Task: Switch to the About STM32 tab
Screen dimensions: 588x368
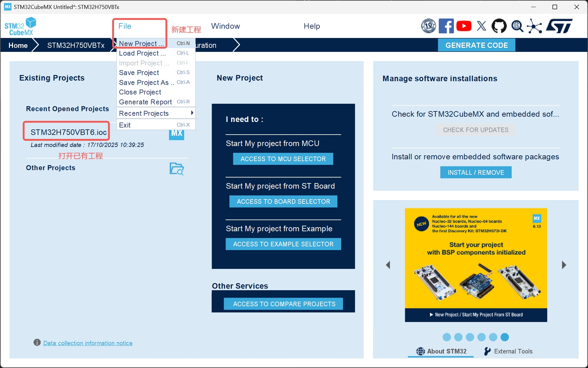Action: (441, 351)
